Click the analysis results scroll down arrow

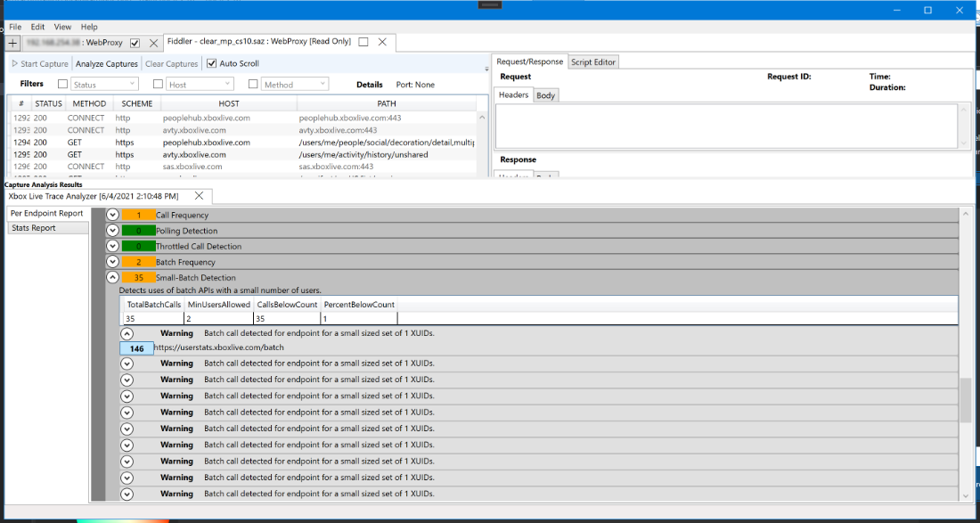coord(967,495)
